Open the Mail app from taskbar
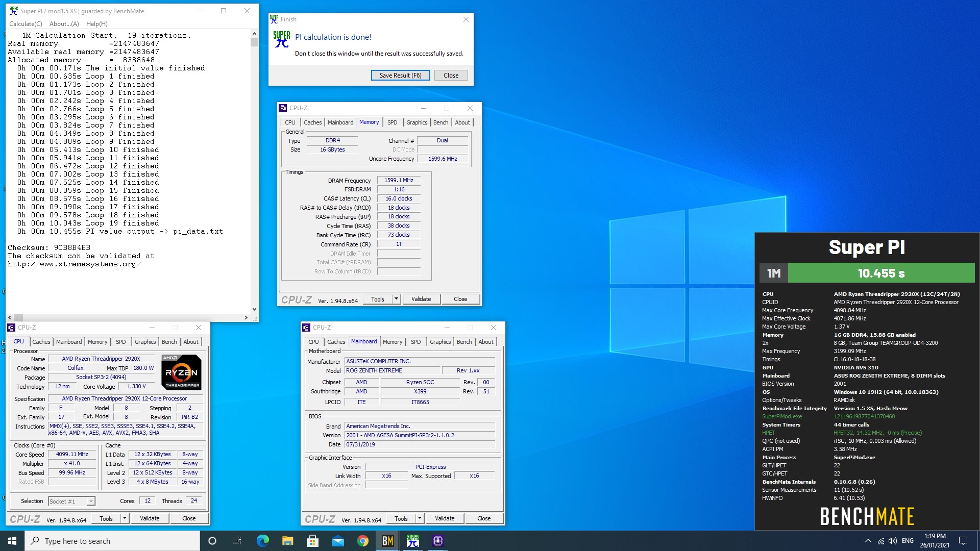 (337, 541)
